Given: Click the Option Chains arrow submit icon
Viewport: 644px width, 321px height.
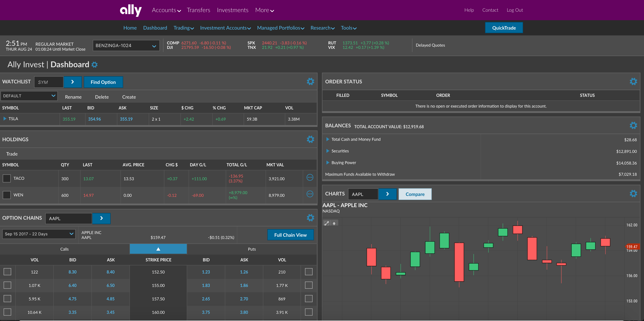Looking at the screenshot, I should 101,218.
